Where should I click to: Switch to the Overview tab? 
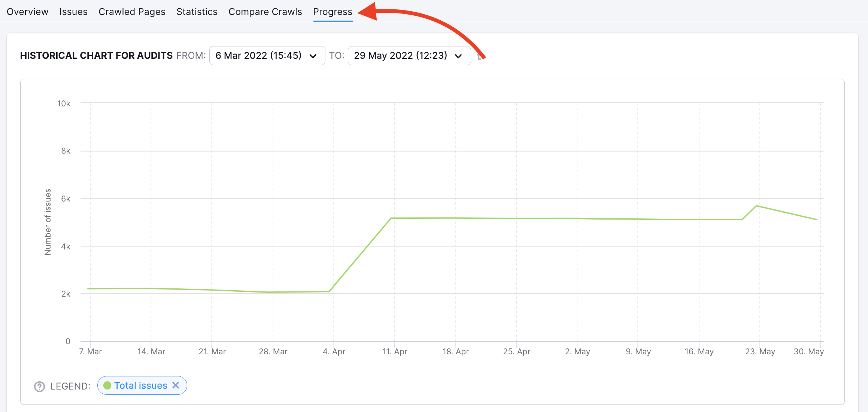(x=27, y=11)
